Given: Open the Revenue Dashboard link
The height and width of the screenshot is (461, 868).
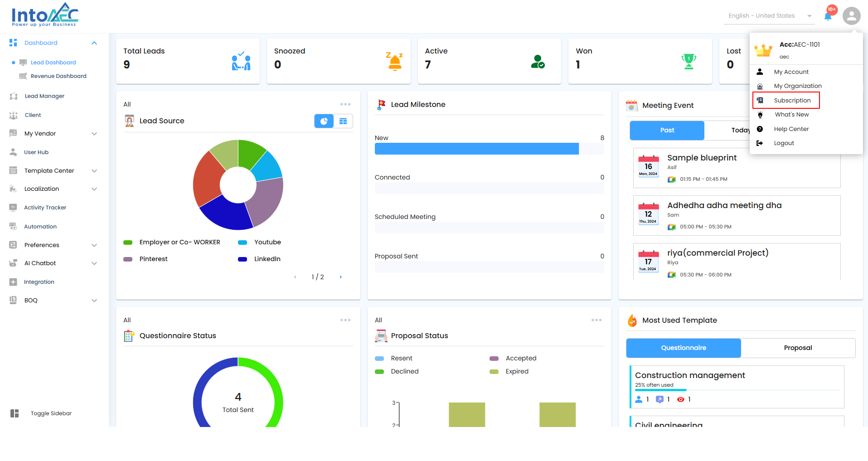Looking at the screenshot, I should (58, 76).
